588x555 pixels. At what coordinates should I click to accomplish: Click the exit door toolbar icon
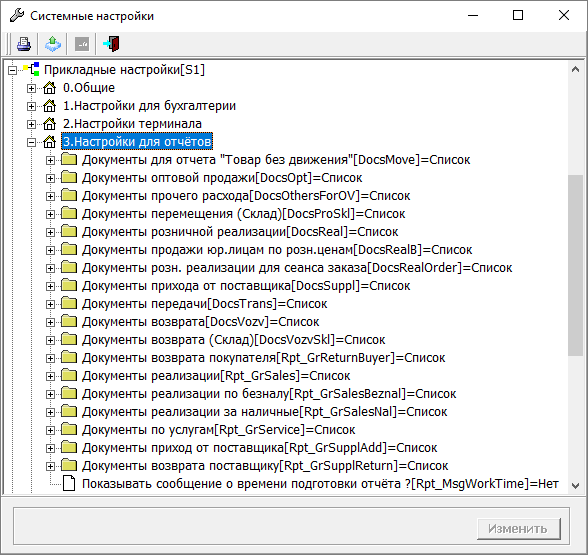click(x=111, y=44)
